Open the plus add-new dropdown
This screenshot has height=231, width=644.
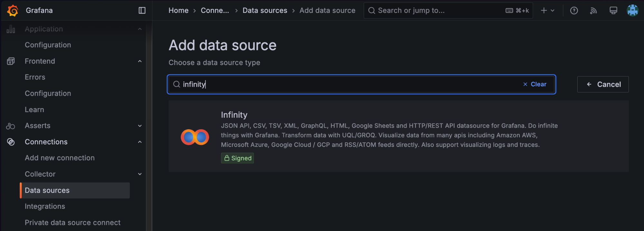pos(547,11)
